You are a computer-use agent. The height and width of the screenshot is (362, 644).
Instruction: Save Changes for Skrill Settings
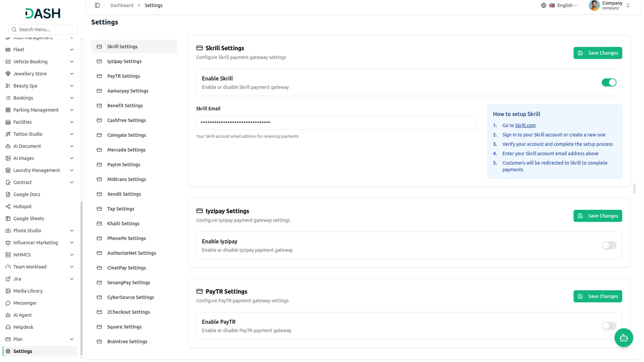[598, 53]
